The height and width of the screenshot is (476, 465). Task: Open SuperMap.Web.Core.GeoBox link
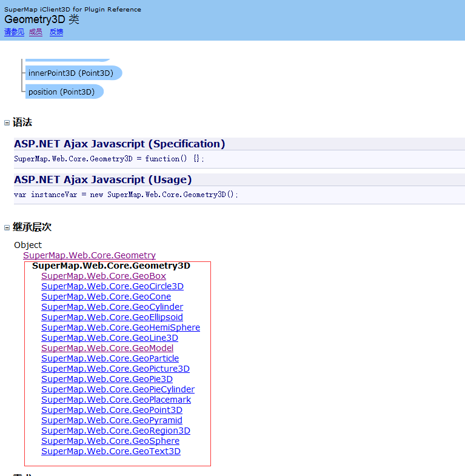[104, 276]
